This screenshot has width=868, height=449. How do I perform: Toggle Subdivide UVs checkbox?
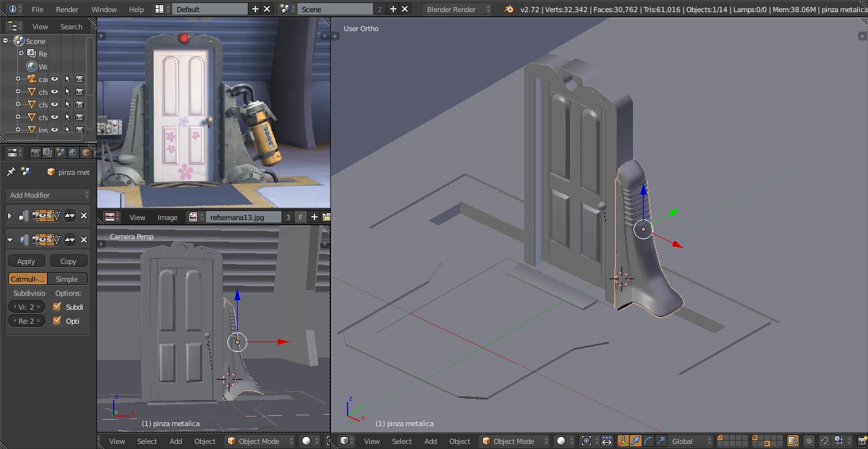[57, 307]
